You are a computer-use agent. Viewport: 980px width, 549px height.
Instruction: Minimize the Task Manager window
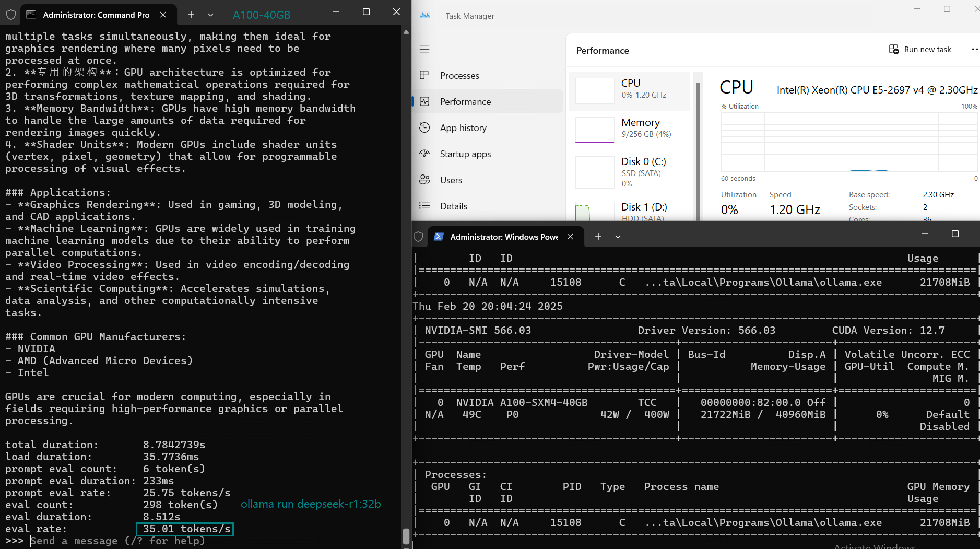(917, 9)
